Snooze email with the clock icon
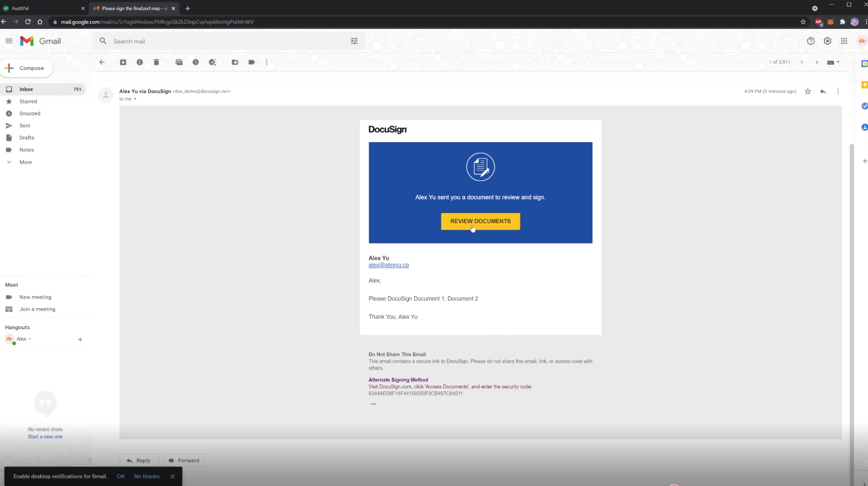 [196, 62]
